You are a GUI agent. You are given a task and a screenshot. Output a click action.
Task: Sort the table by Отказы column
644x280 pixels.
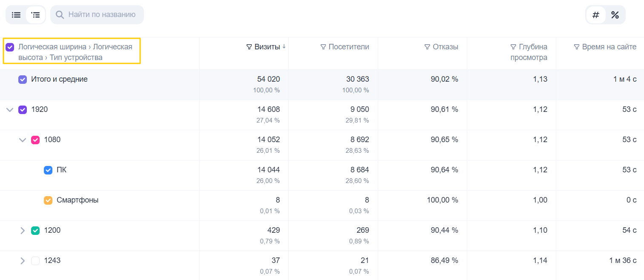point(445,47)
